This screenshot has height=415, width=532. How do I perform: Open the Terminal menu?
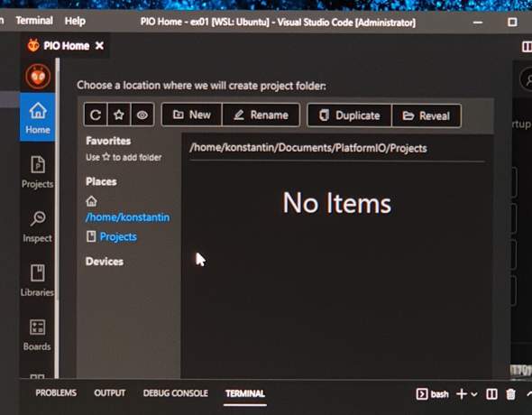tap(34, 21)
